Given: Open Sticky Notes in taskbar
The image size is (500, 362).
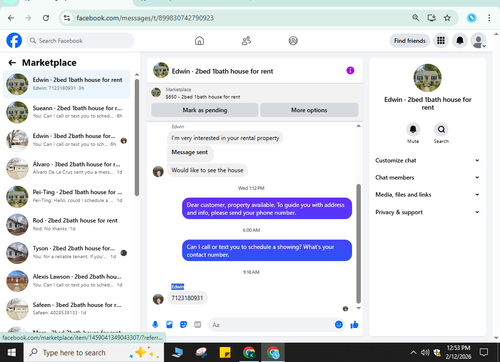Looking at the screenshot, I should tap(225, 352).
